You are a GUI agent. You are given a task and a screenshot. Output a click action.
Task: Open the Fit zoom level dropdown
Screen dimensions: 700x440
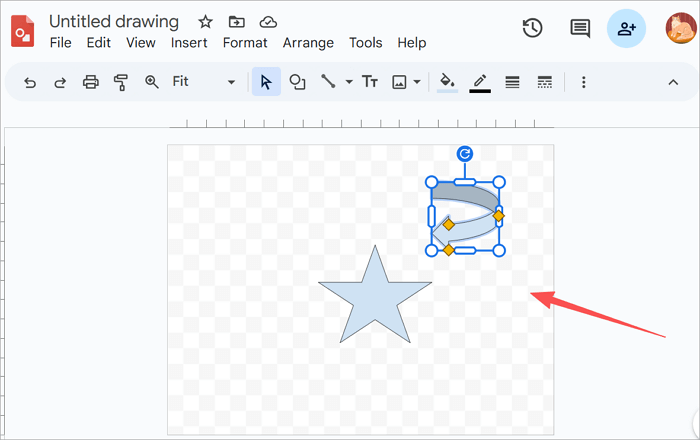pos(204,82)
